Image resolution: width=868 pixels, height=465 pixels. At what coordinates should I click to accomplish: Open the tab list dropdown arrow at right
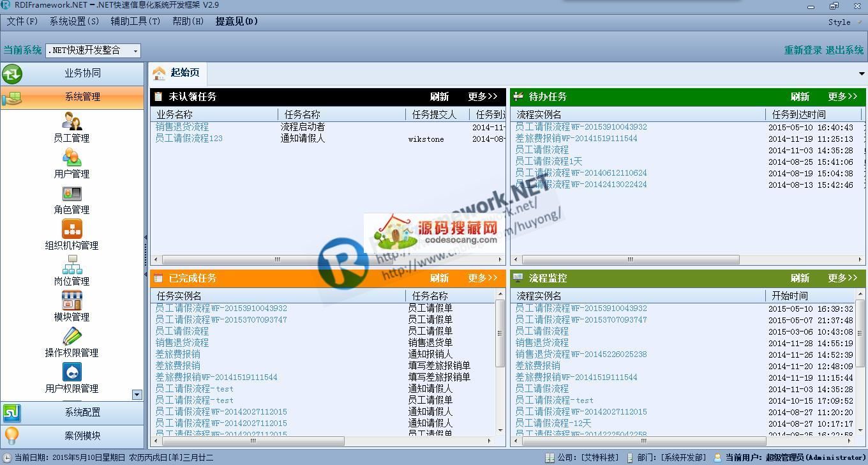[x=861, y=74]
